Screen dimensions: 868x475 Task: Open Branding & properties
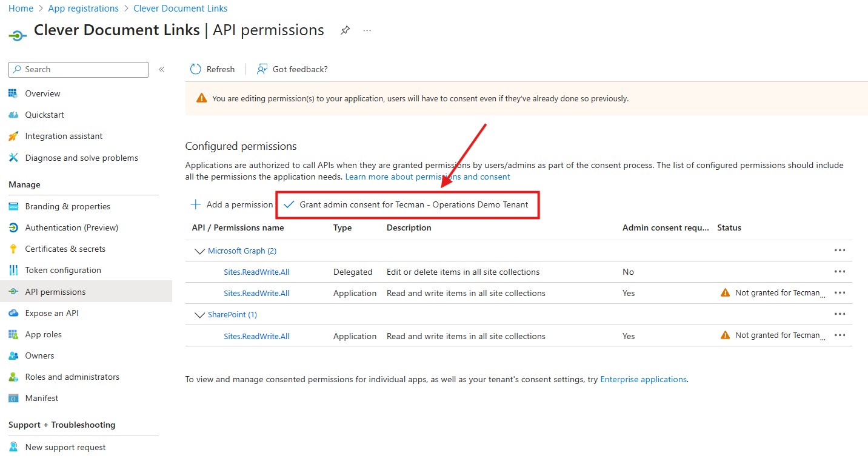coord(67,206)
